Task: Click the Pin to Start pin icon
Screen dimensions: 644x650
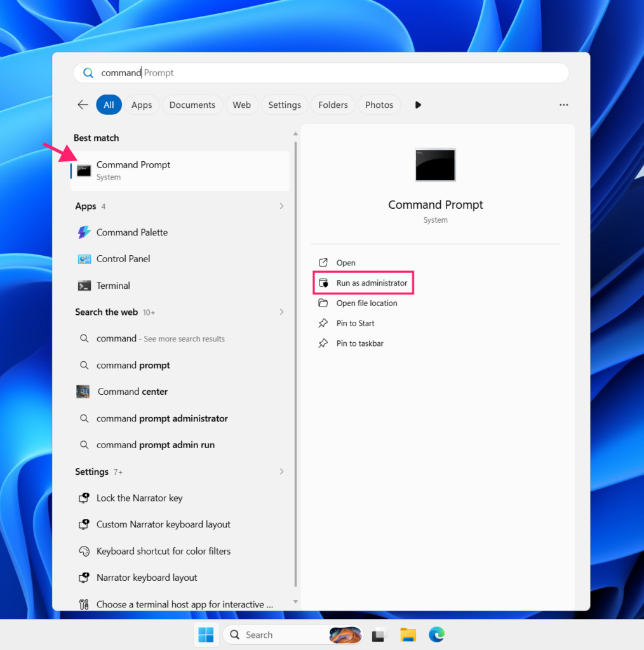Action: pos(323,323)
